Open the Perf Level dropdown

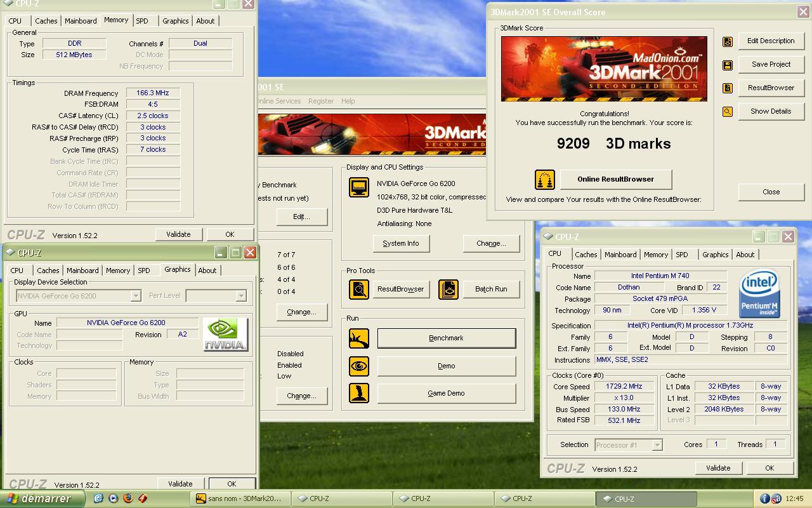point(241,296)
